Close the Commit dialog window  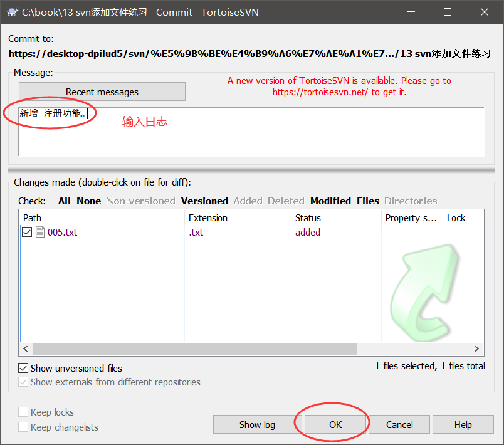485,12
